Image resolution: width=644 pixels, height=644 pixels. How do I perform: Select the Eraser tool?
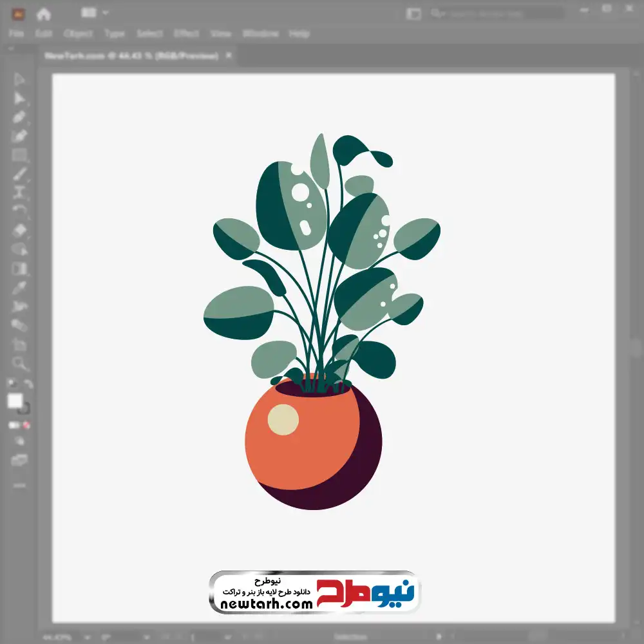click(19, 230)
